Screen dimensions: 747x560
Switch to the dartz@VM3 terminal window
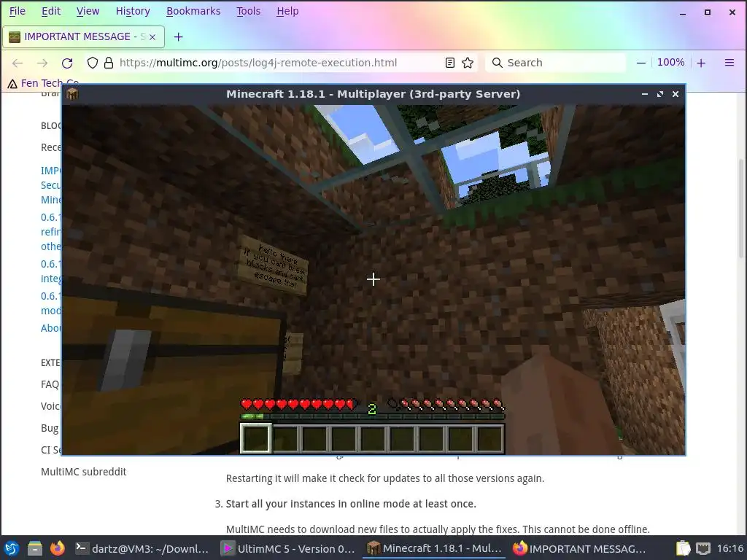click(x=142, y=548)
